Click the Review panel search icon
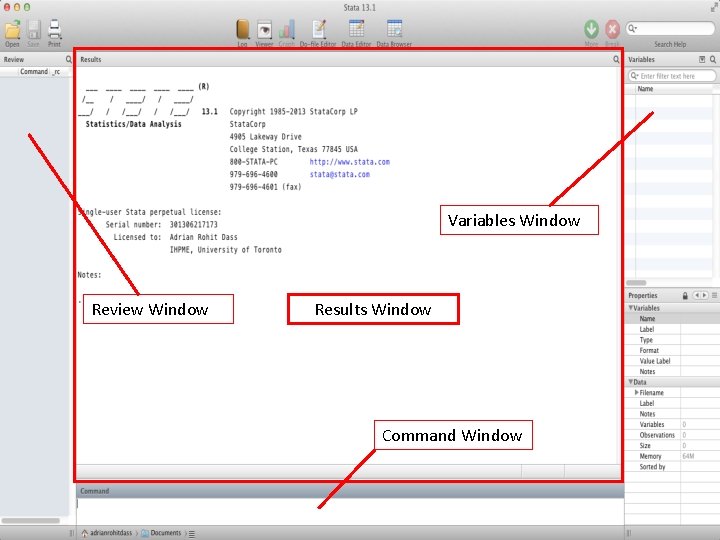 (68, 59)
